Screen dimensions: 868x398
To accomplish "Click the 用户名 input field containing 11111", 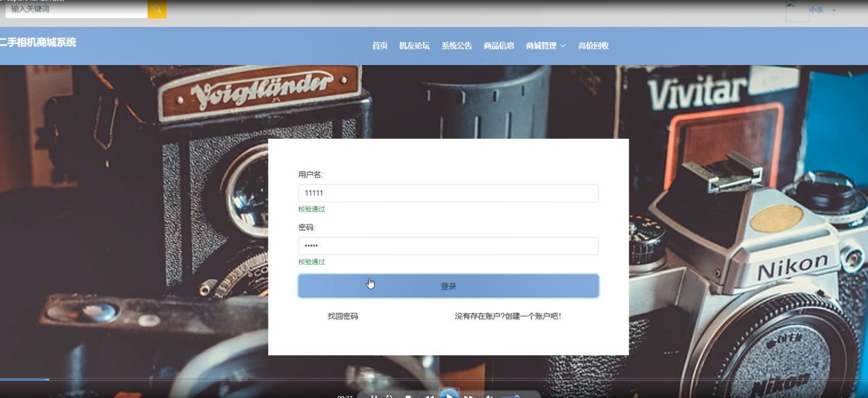I will coord(448,194).
